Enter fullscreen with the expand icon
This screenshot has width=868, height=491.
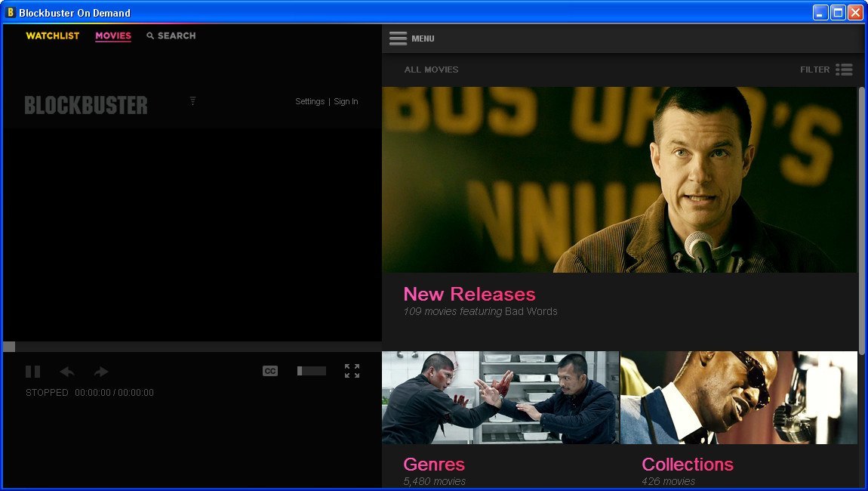(x=352, y=371)
